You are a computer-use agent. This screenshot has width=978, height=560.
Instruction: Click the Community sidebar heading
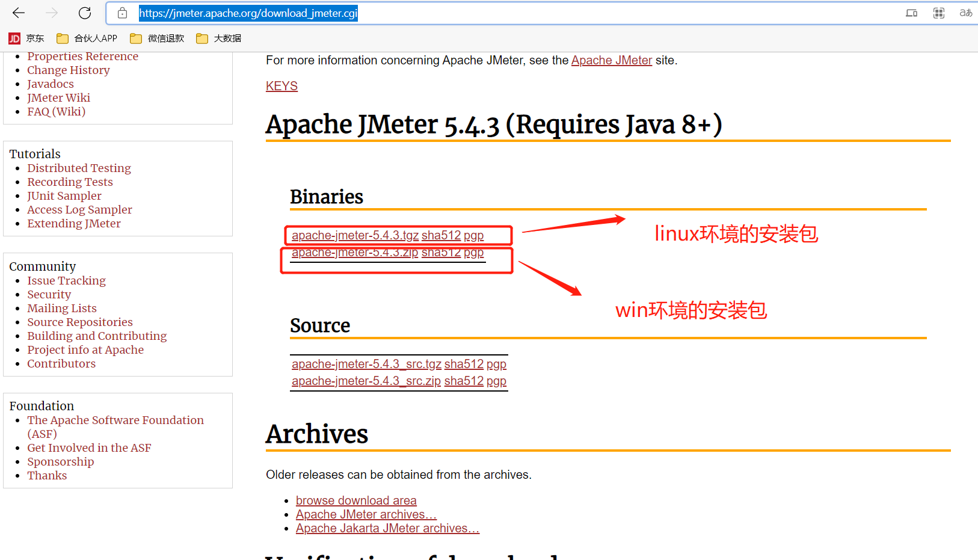(x=43, y=266)
